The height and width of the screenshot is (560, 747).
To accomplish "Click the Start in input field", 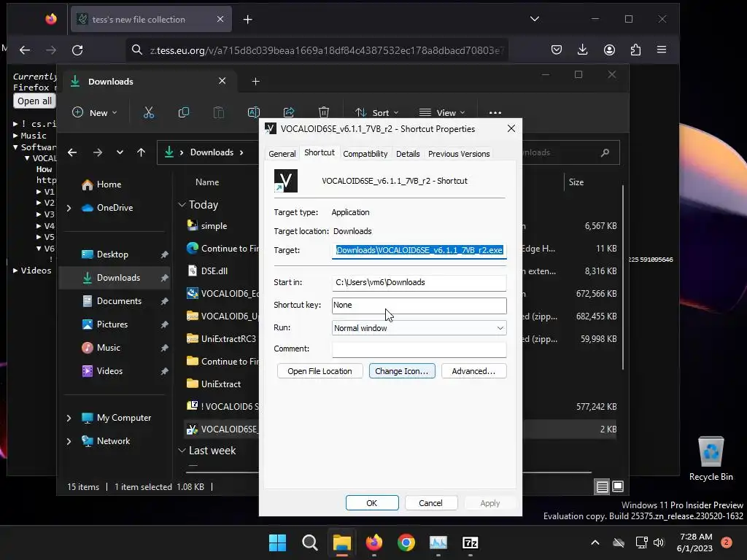I will [419, 282].
